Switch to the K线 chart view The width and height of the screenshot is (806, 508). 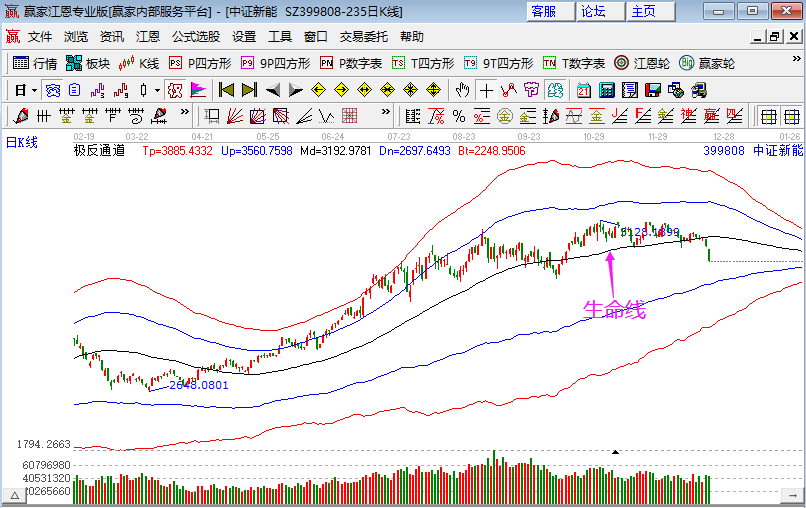[139, 63]
